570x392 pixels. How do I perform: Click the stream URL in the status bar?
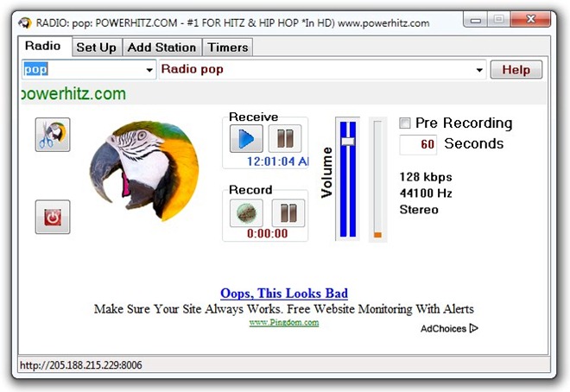[x=80, y=365]
